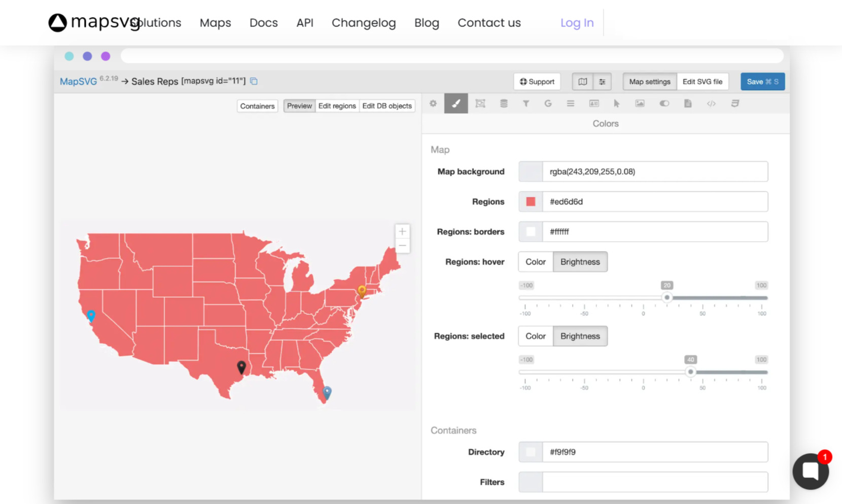Viewport: 842px width, 504px height.
Task: Select the pointer/events icon in the toolbar
Action: pos(616,103)
